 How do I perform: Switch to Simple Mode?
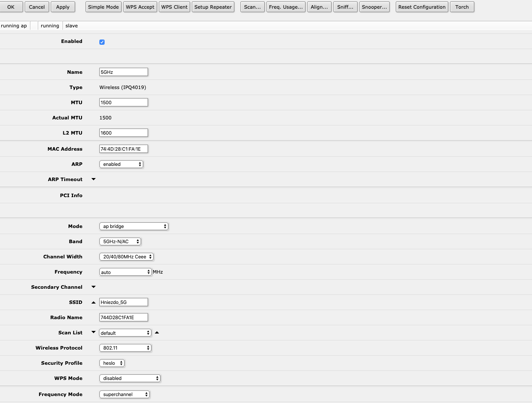click(103, 7)
